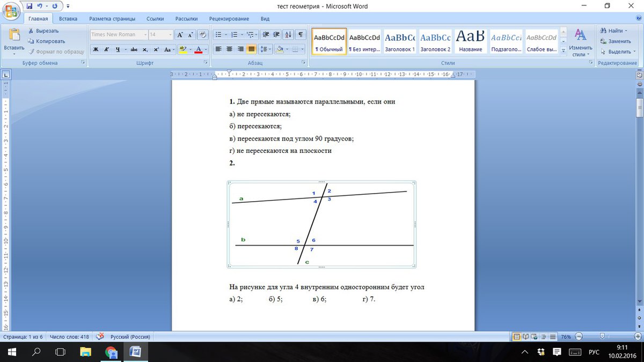Viewport: 644px width, 362px height.
Task: Increase paragraph indent
Action: (x=275, y=34)
